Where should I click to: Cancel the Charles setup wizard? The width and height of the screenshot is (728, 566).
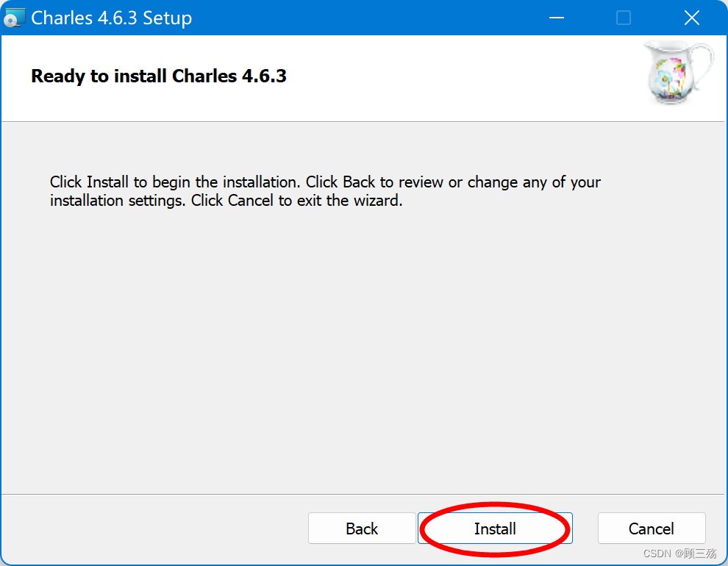[x=652, y=528]
